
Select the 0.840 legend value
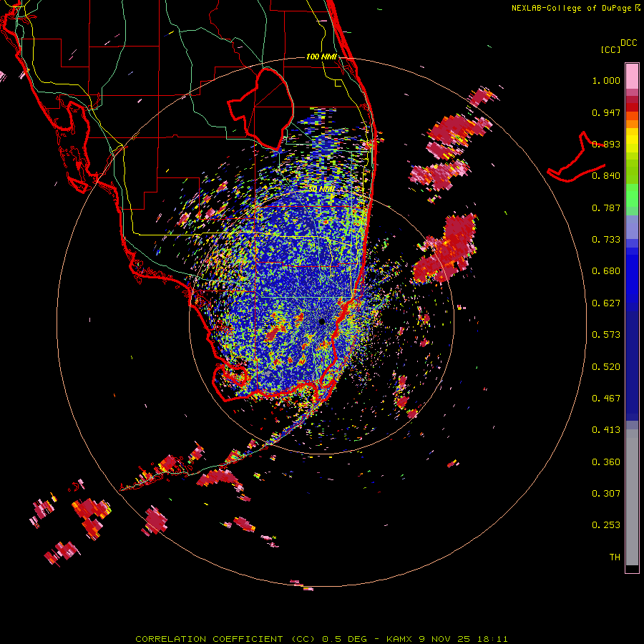[606, 176]
